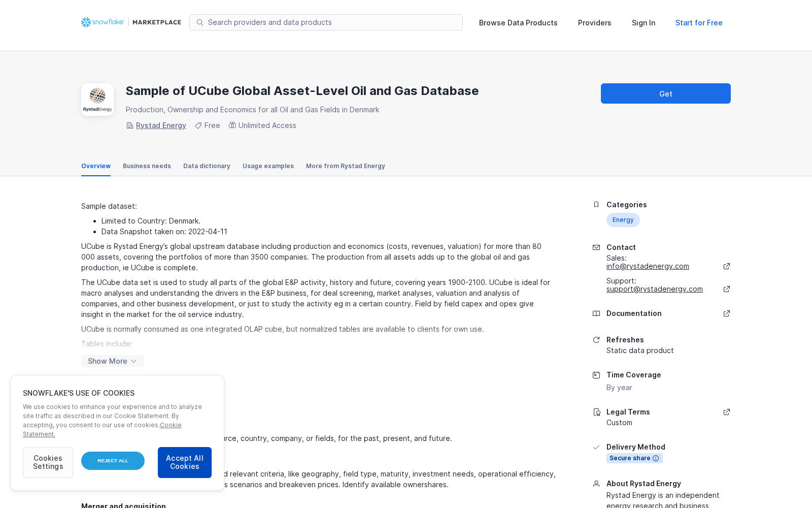Screen dimensions: 812x508
Task: Click the info icon on Secure share
Action: (x=656, y=458)
